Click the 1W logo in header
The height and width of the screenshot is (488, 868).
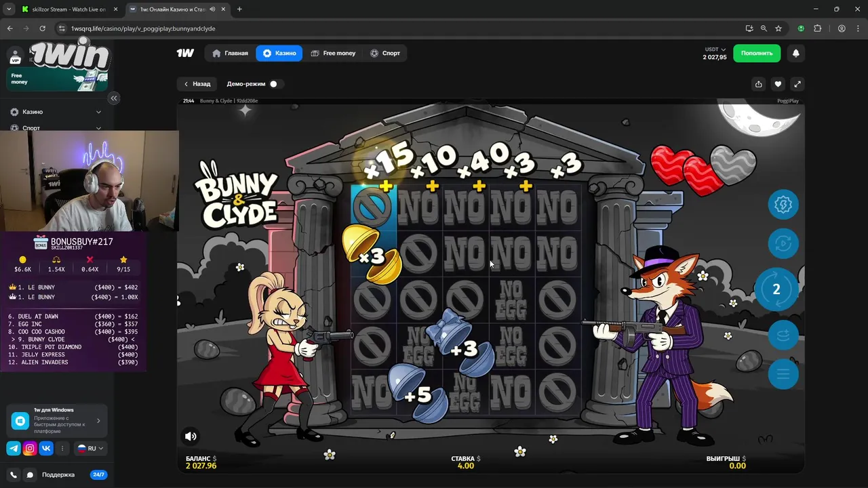(185, 53)
